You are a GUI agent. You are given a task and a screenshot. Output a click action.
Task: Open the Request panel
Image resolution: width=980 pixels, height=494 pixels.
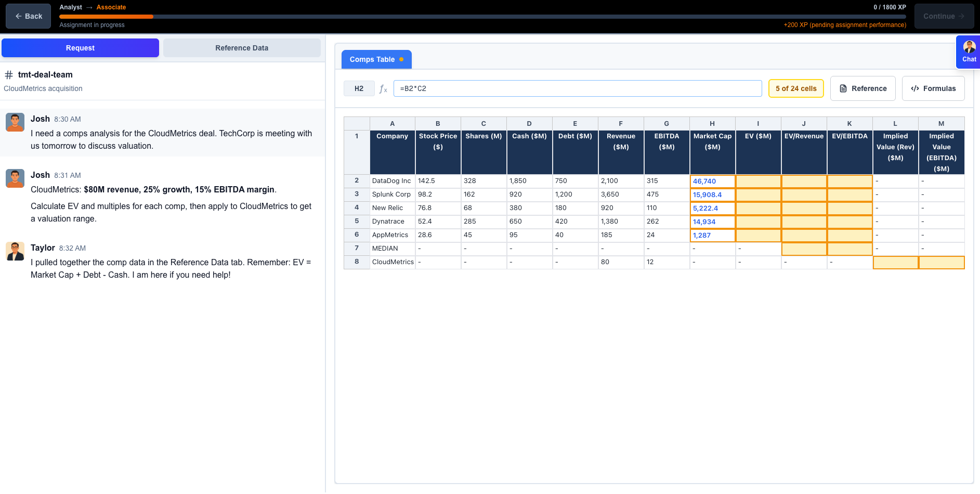[80, 47]
